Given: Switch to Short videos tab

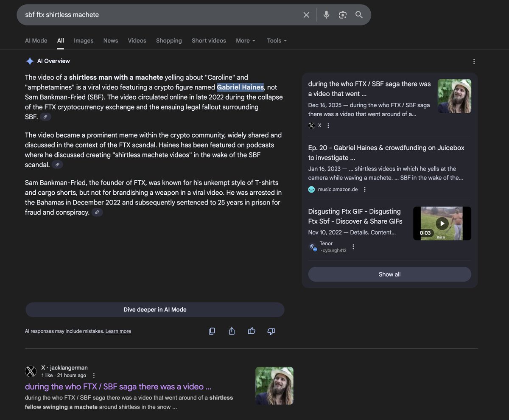Looking at the screenshot, I should click(x=209, y=41).
